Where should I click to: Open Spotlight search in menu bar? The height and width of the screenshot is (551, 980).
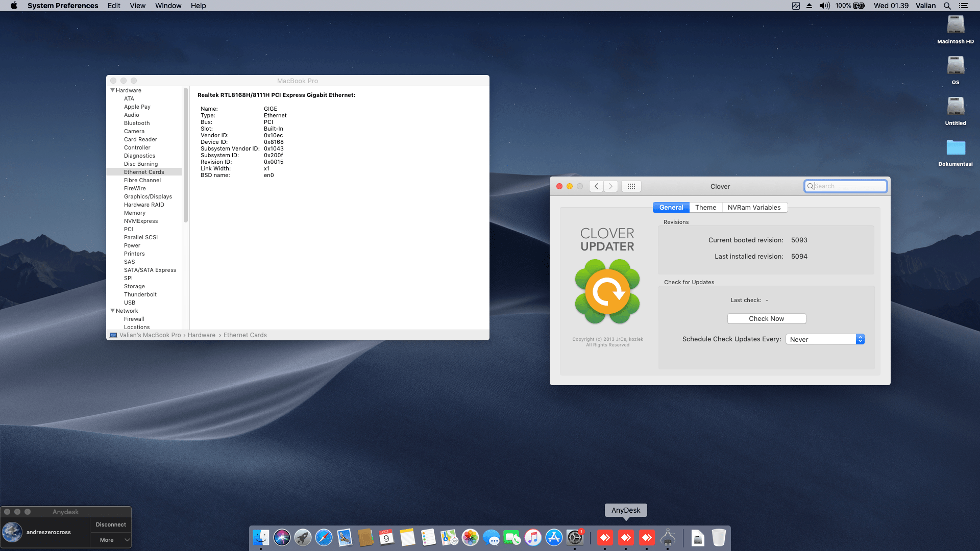click(x=947, y=6)
